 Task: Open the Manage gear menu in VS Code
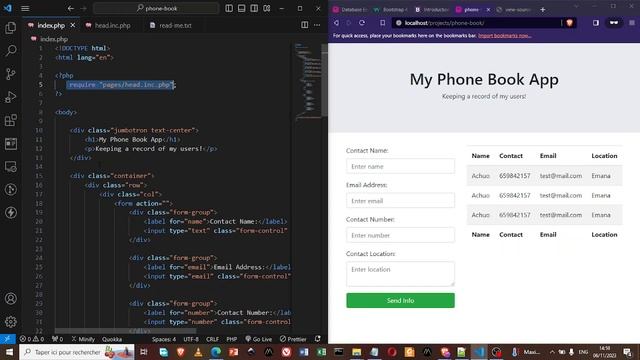tap(11, 322)
